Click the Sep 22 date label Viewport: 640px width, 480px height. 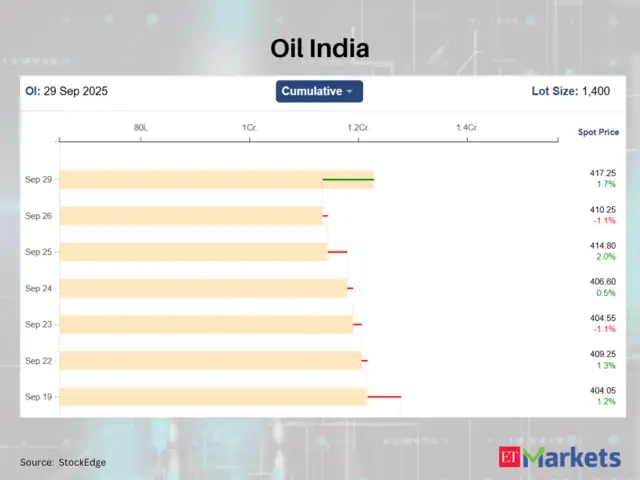[x=39, y=360]
